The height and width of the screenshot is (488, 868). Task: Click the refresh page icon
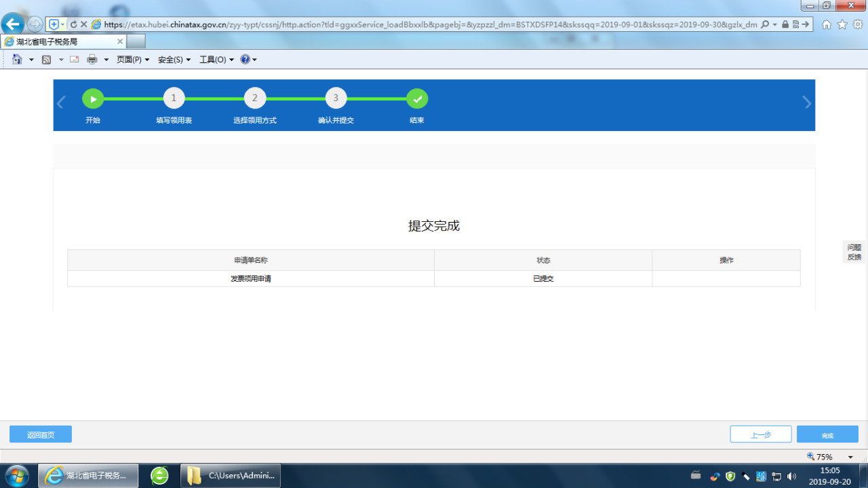point(73,24)
